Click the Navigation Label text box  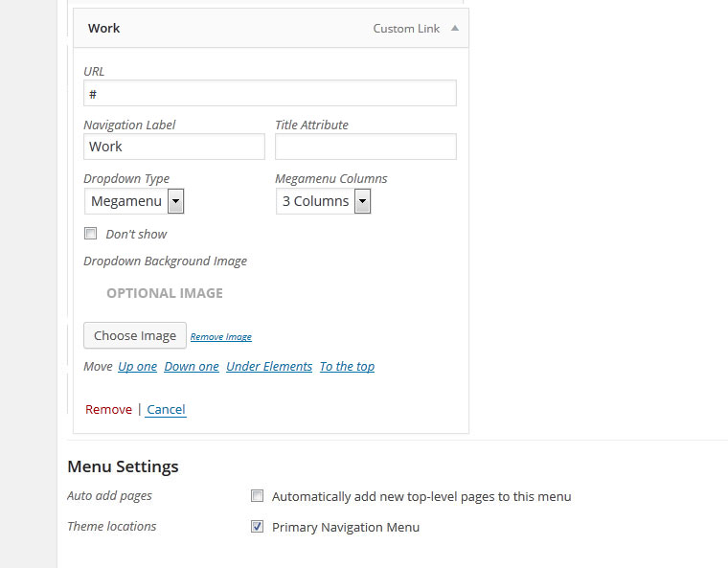click(173, 147)
